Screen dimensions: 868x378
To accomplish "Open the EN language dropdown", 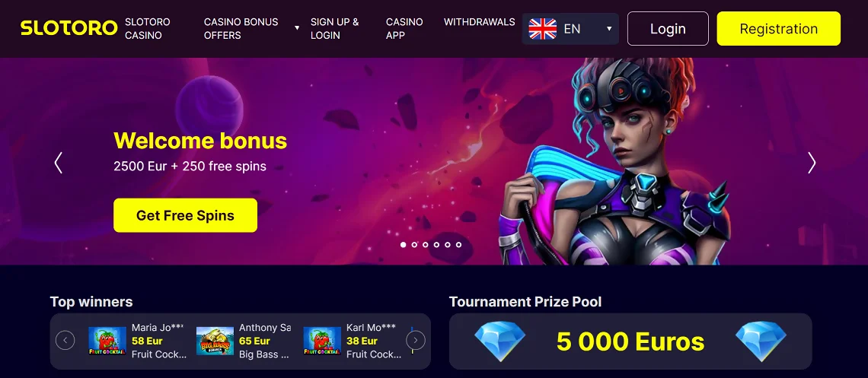I will [571, 29].
